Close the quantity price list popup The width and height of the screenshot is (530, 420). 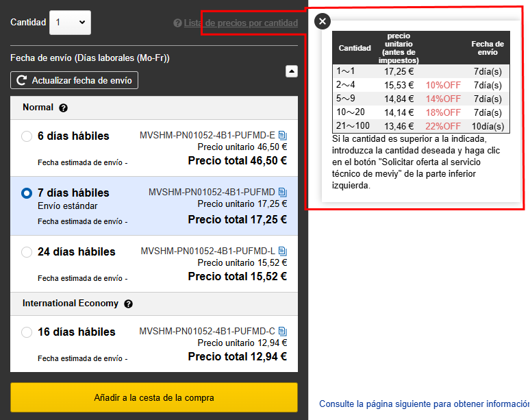coord(323,21)
